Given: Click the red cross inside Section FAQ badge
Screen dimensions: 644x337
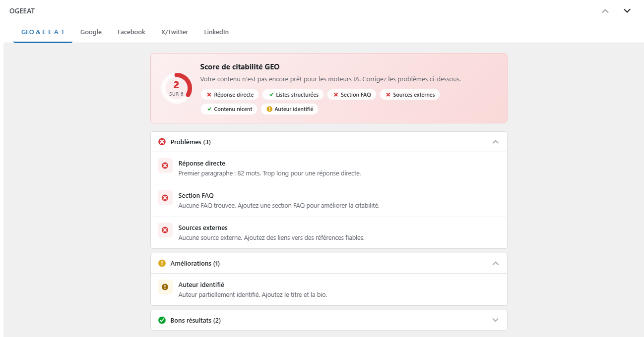Looking at the screenshot, I should 336,94.
